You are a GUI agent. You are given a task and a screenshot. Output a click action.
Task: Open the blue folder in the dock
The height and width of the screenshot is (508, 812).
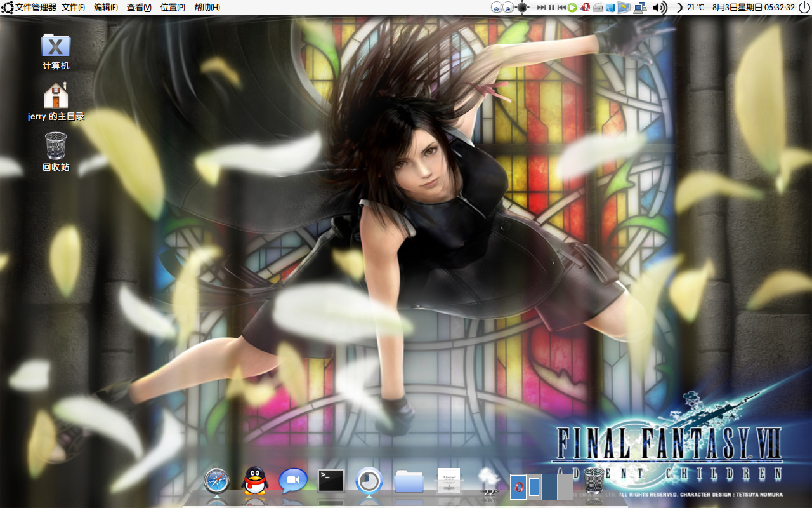(x=409, y=481)
